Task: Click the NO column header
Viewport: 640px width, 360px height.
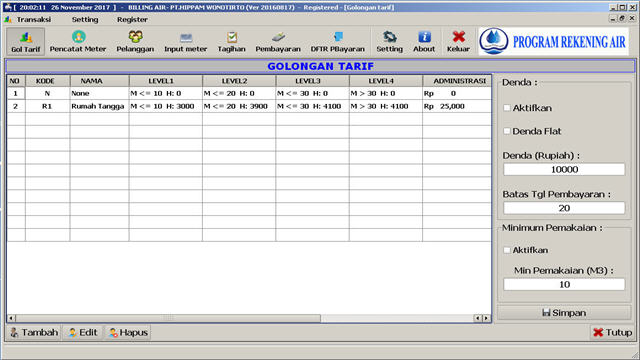Action: [16, 81]
